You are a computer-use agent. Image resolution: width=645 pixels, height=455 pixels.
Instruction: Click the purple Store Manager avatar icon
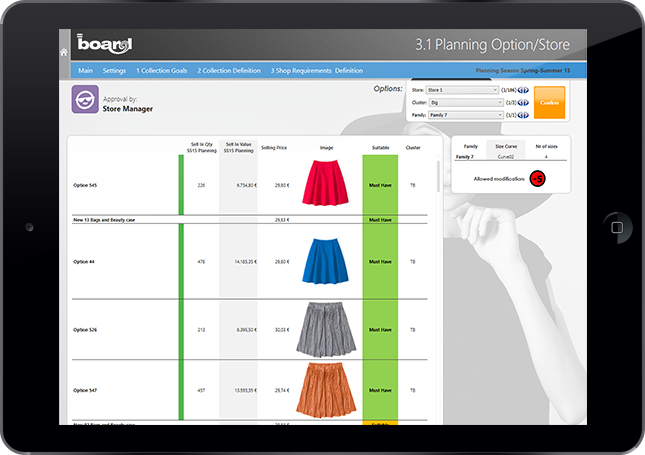click(85, 101)
